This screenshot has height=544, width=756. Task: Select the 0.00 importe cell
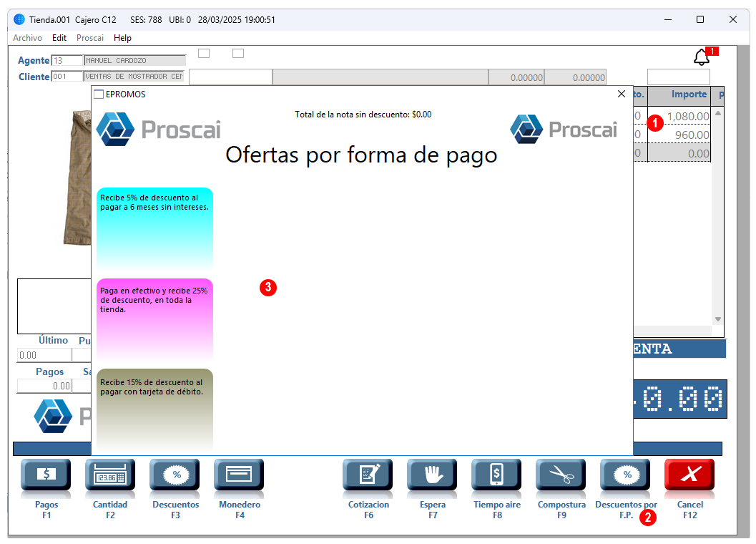click(x=679, y=153)
